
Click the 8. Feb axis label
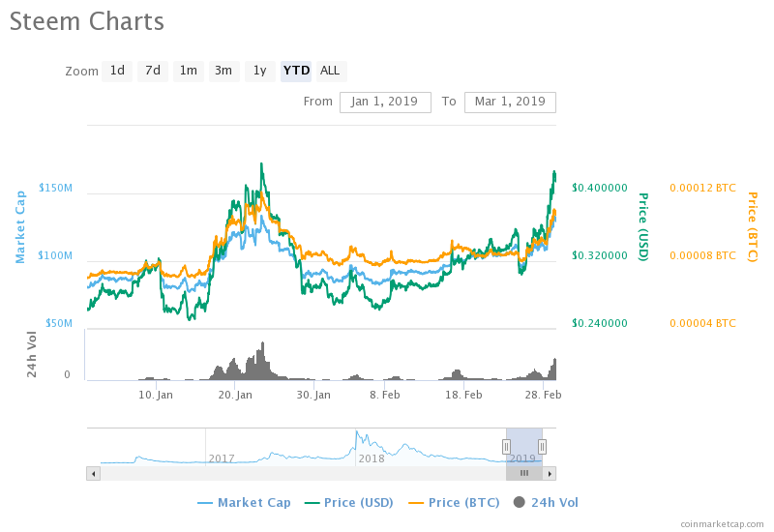click(x=384, y=395)
